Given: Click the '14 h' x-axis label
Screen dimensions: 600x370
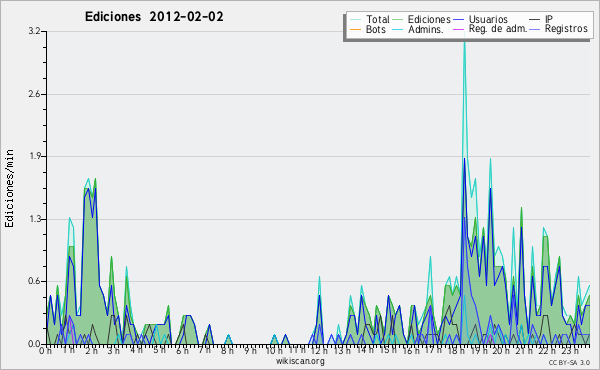Looking at the screenshot, I should (x=364, y=350).
